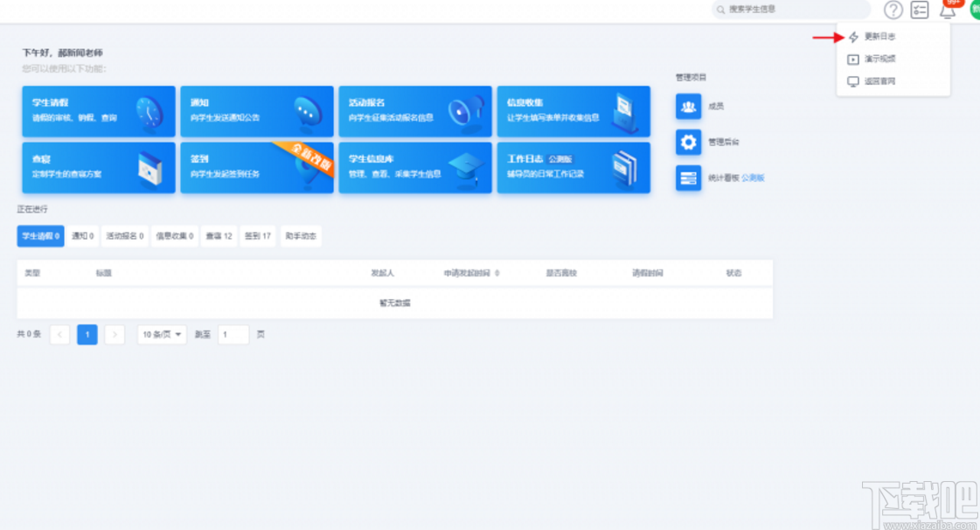Open the task checklist icon in header
The width and height of the screenshot is (980, 530).
point(920,10)
